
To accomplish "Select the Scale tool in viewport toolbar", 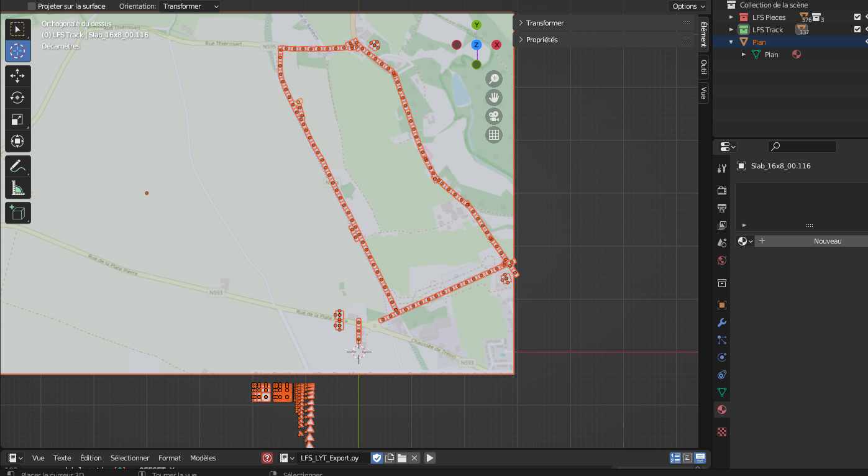I will (x=18, y=119).
